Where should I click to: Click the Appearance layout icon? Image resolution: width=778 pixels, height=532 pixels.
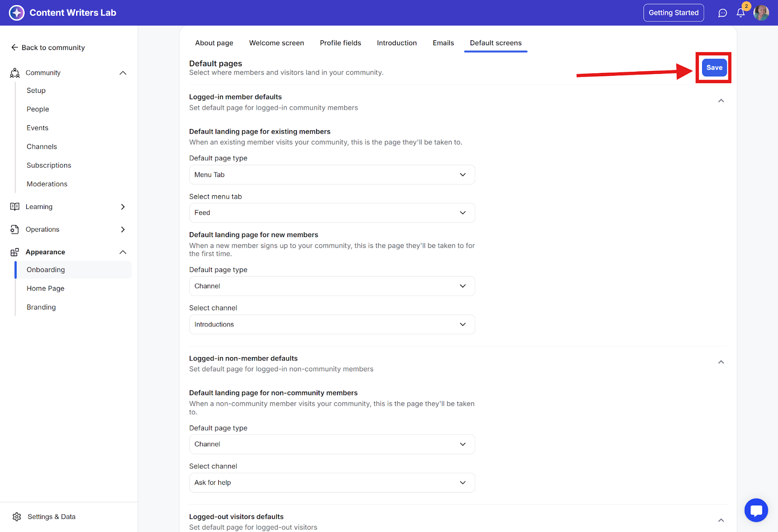(15, 252)
